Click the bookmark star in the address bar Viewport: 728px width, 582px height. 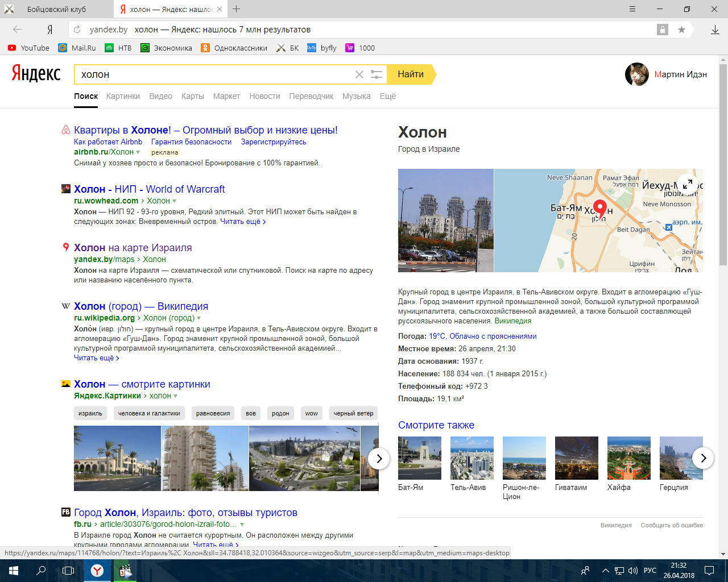pos(681,30)
